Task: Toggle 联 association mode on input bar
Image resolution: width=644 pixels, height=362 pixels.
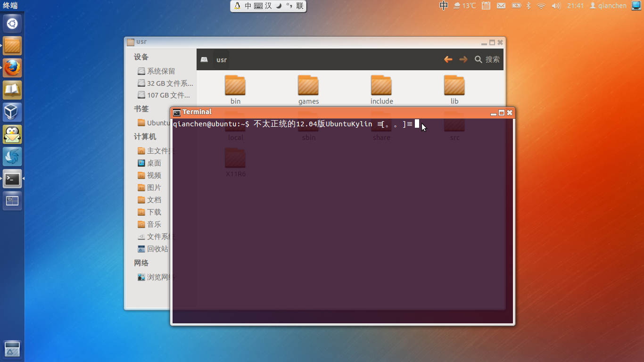Action: click(300, 6)
